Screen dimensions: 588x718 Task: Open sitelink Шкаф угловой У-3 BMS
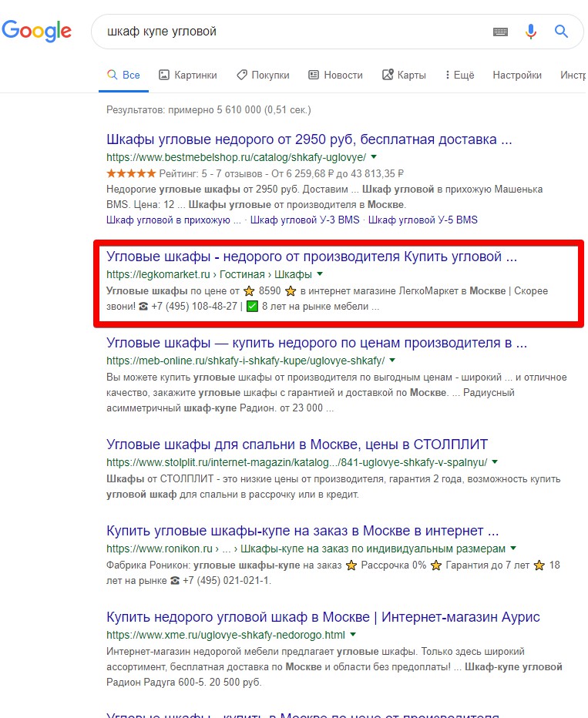(304, 220)
